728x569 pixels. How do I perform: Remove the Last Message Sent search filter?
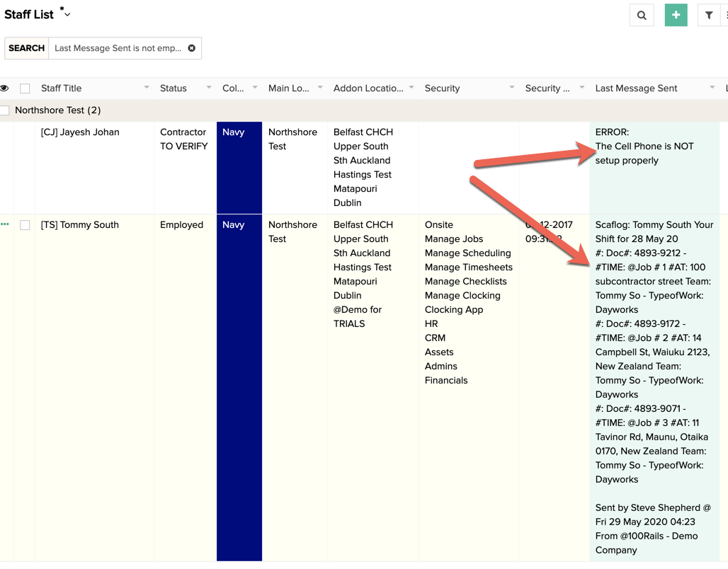[191, 48]
